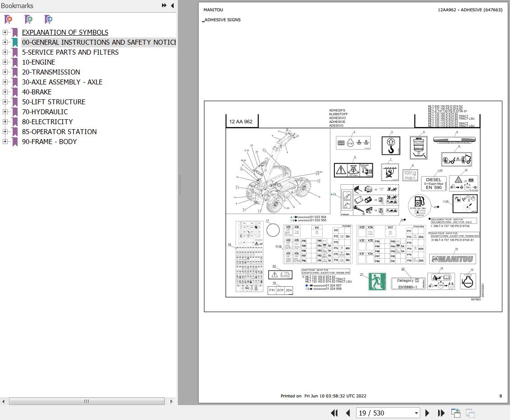
Task: Click the go forward to next view icon
Action: (x=470, y=413)
